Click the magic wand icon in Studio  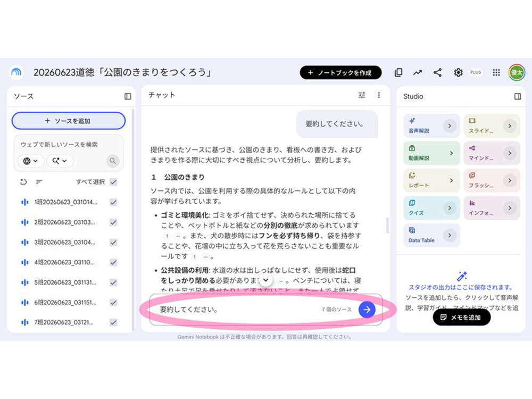[462, 276]
